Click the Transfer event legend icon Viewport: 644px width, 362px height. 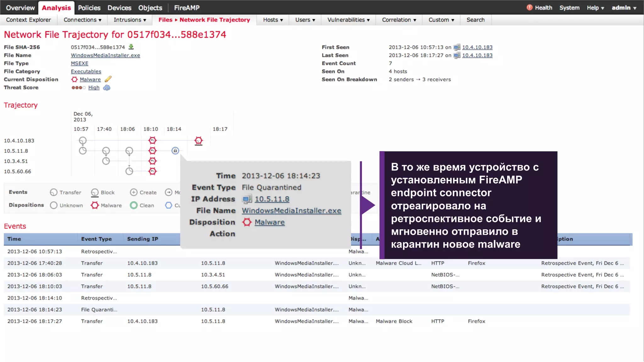click(54, 192)
